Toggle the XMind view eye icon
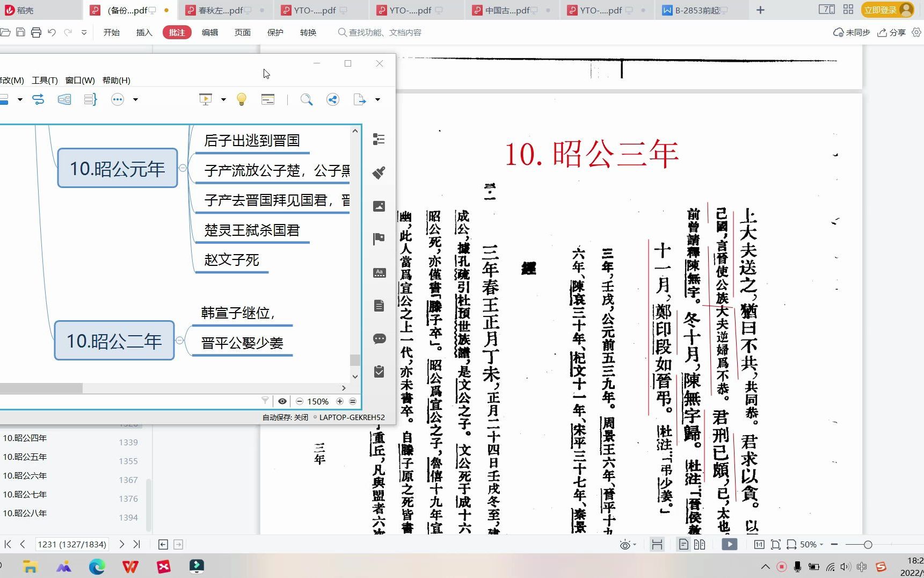924x578 pixels. [x=282, y=401]
